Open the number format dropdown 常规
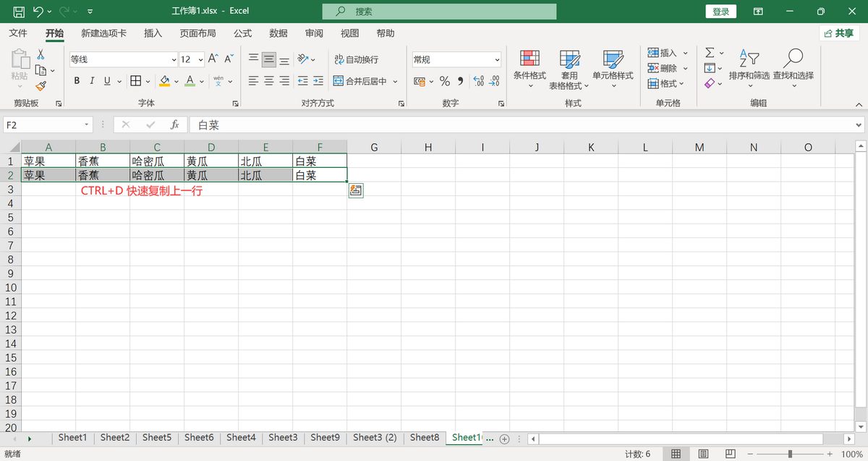868x461 pixels. 497,60
